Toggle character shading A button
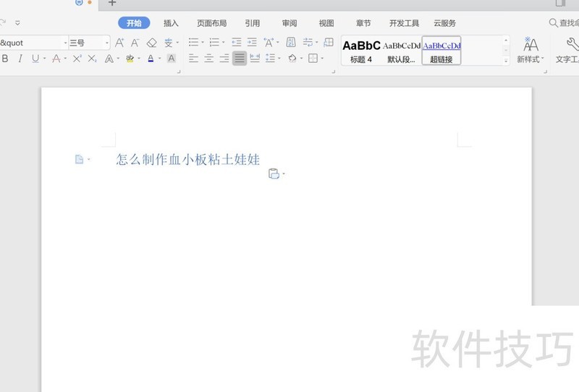Screen dimensions: 579x392 click(171, 59)
